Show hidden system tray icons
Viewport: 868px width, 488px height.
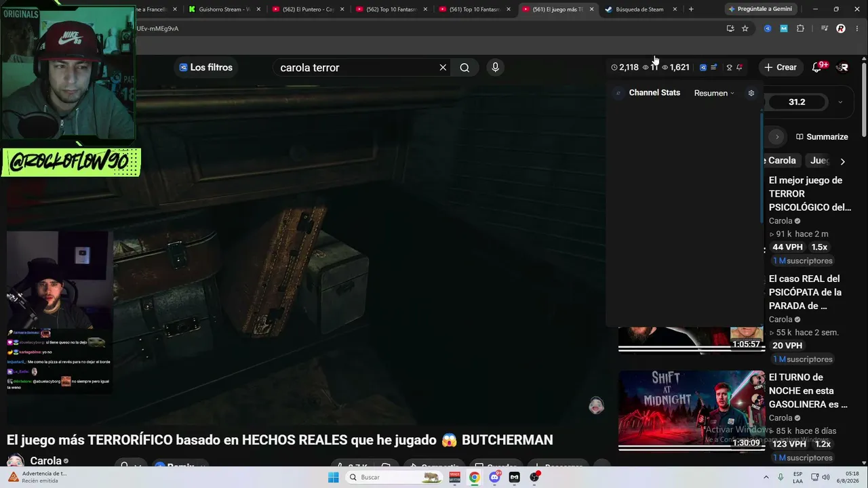coord(766,477)
